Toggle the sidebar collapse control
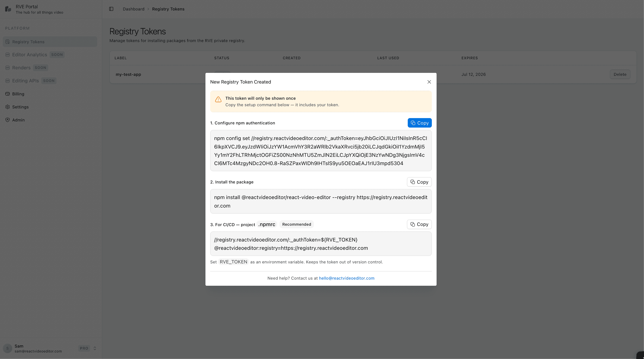Viewport: 644px width, 359px height. tap(111, 9)
